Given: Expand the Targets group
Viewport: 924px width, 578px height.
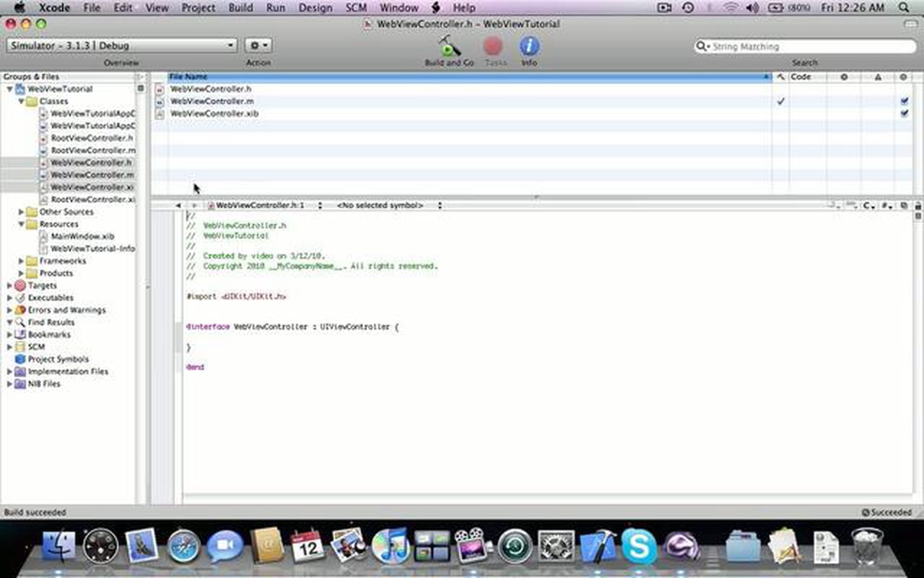Looking at the screenshot, I should (x=10, y=285).
